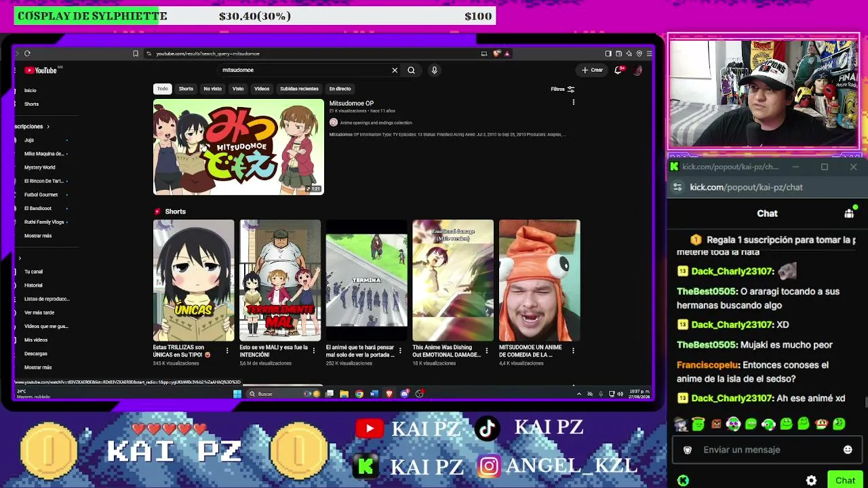Open options for the Estas TRILLIZAS short
Screen dimensions: 868x488
(x=227, y=350)
